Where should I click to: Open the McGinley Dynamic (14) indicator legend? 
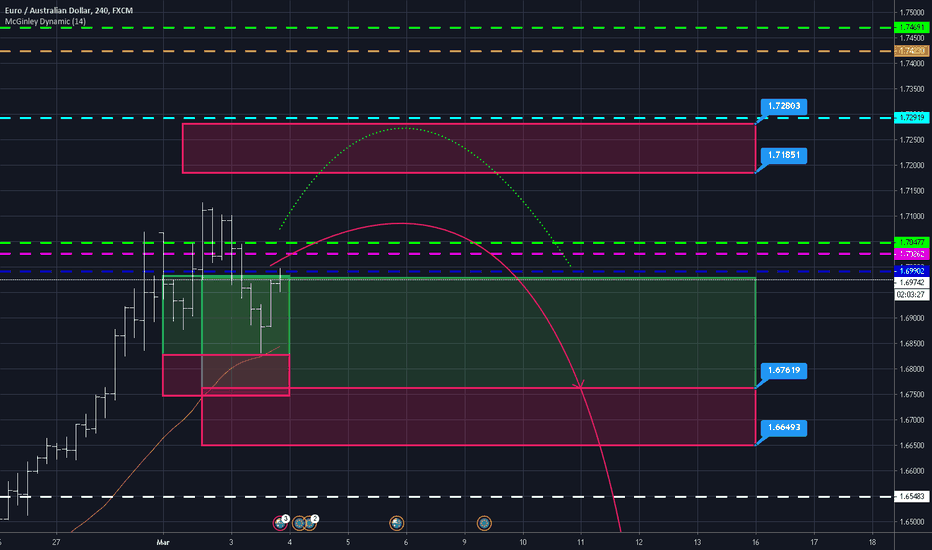(48, 20)
